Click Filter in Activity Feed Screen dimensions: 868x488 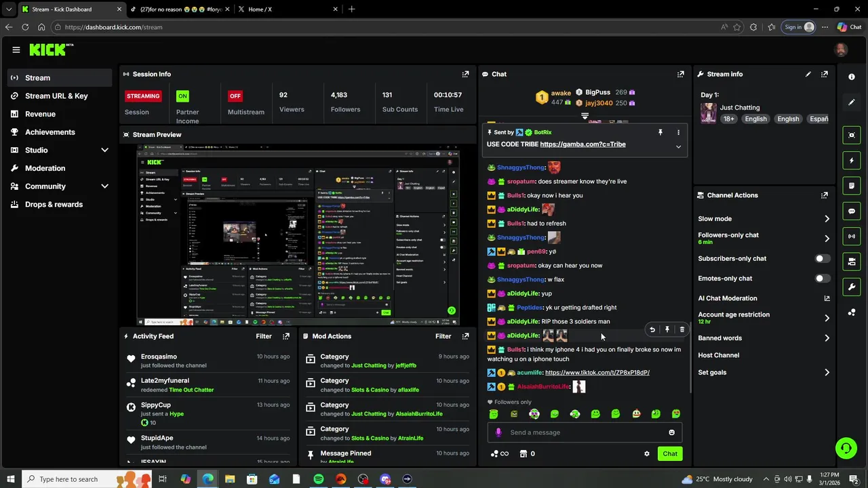point(264,336)
